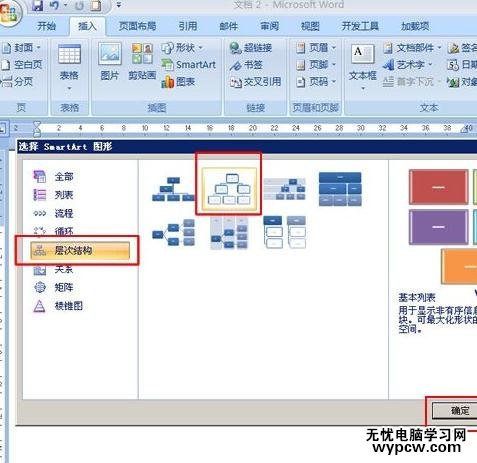Open the 页面布局 ribbon tab

137,26
